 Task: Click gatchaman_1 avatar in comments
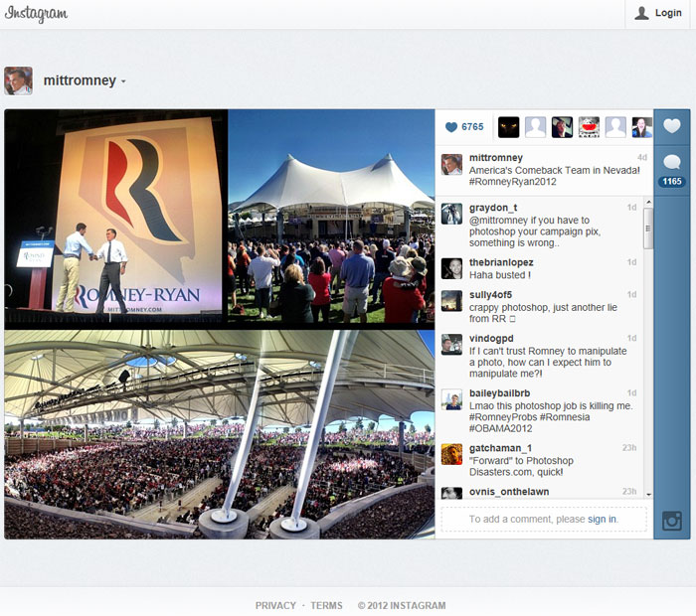click(x=451, y=454)
